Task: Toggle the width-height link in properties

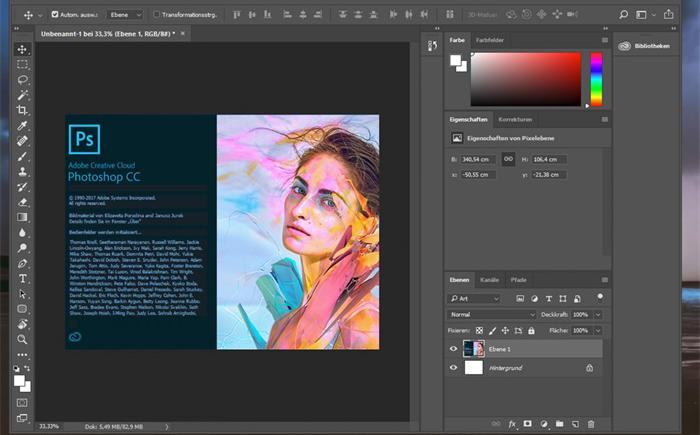Action: (x=508, y=159)
